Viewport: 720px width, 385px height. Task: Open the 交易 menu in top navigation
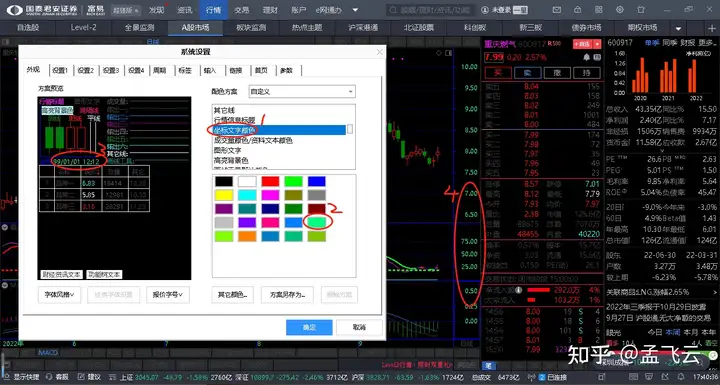[x=242, y=10]
